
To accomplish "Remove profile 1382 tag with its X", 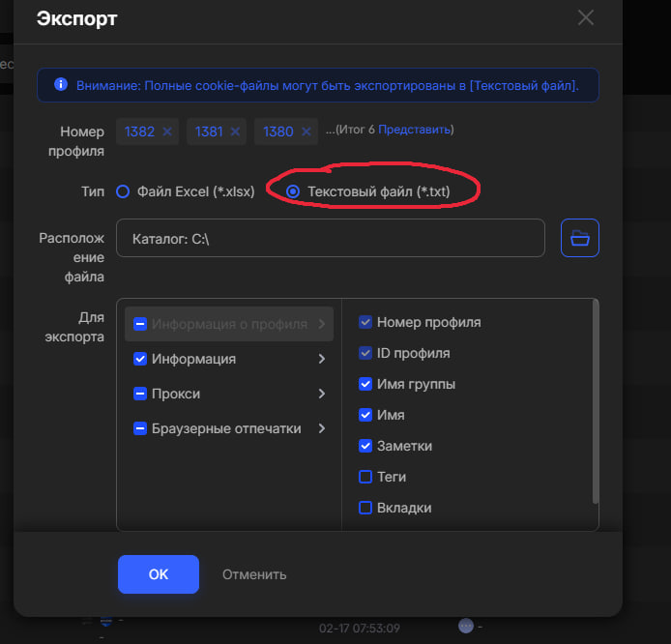I will point(167,132).
